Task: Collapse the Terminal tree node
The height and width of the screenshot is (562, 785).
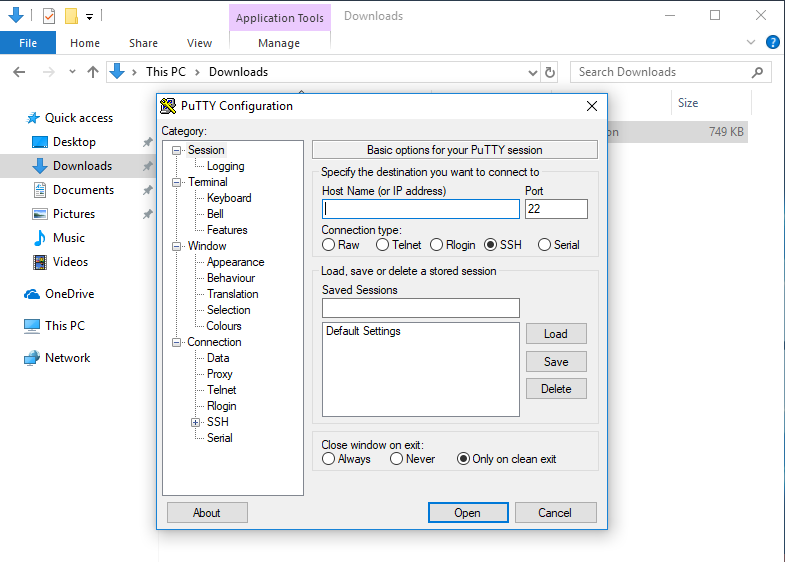Action: click(x=176, y=182)
